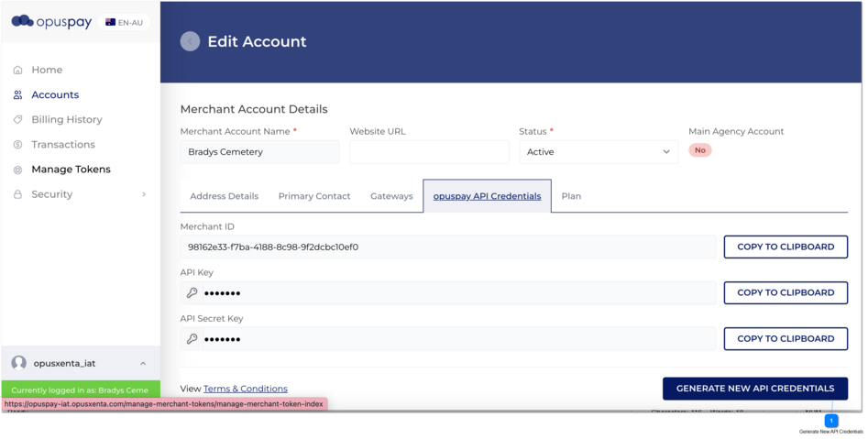Expand the opusxenta_iat user menu caret
The height and width of the screenshot is (439, 868).
click(143, 363)
